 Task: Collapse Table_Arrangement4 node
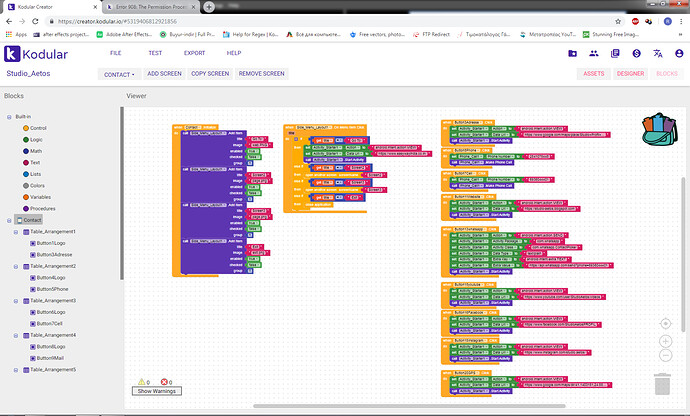coord(16,335)
